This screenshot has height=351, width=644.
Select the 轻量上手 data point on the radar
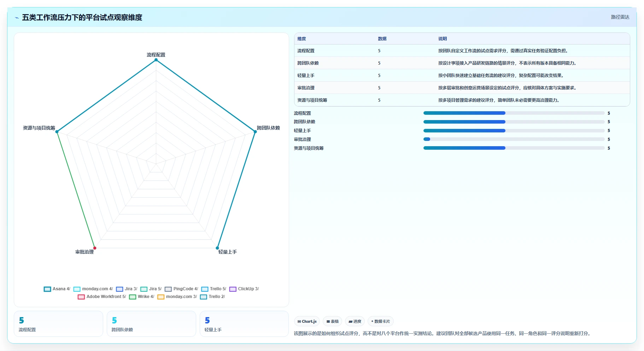(217, 248)
